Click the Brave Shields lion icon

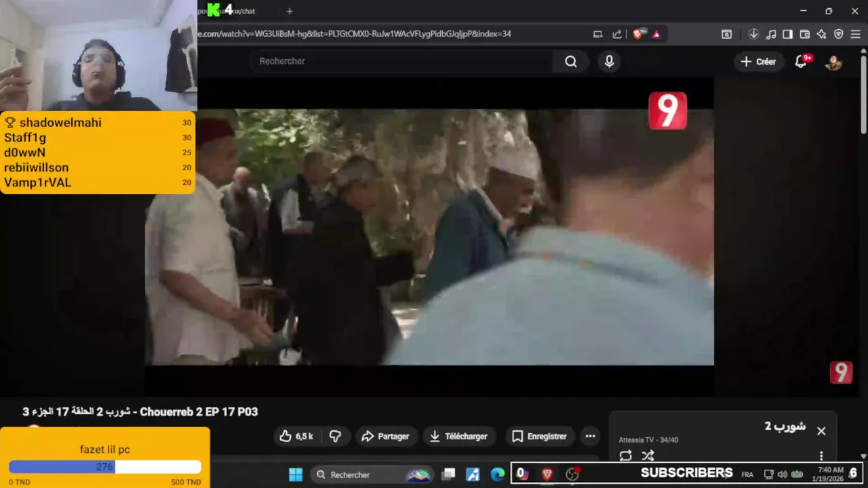pyautogui.click(x=637, y=34)
